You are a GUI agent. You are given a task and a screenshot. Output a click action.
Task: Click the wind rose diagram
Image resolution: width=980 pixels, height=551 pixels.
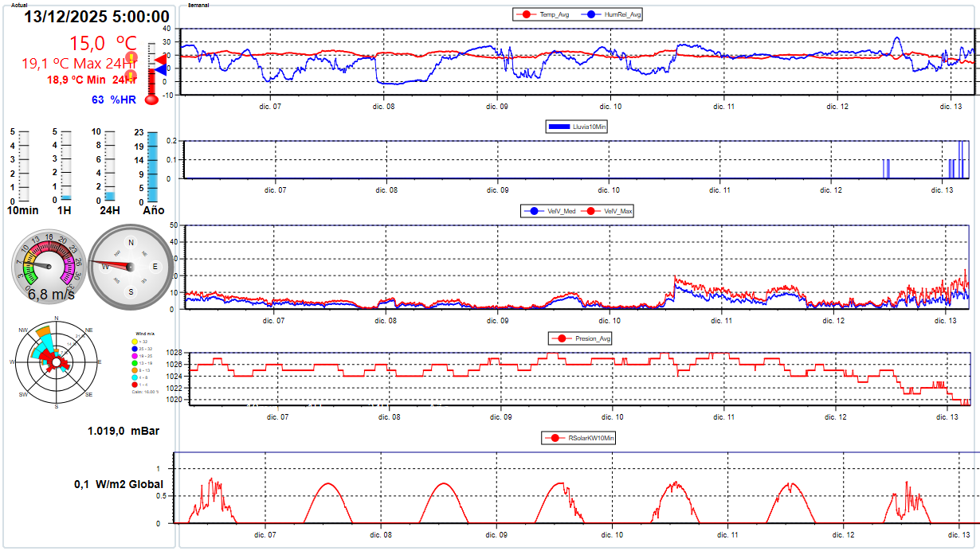pyautogui.click(x=57, y=363)
